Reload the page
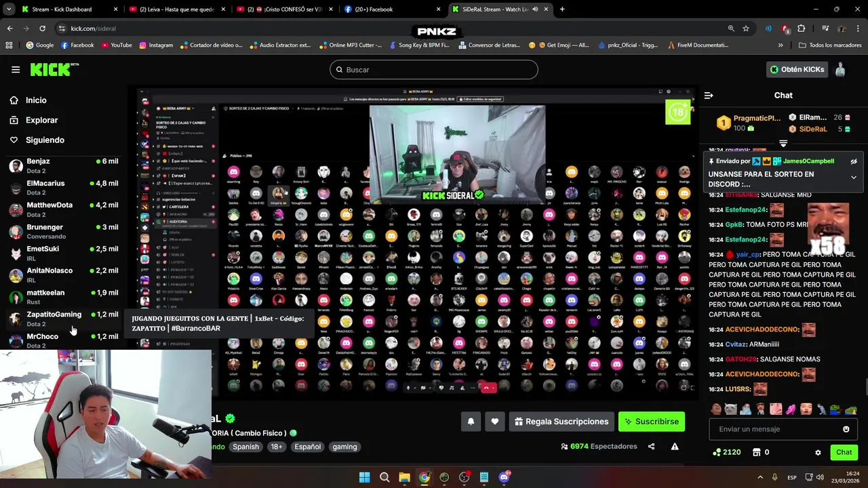The height and width of the screenshot is (488, 868). click(x=42, y=28)
